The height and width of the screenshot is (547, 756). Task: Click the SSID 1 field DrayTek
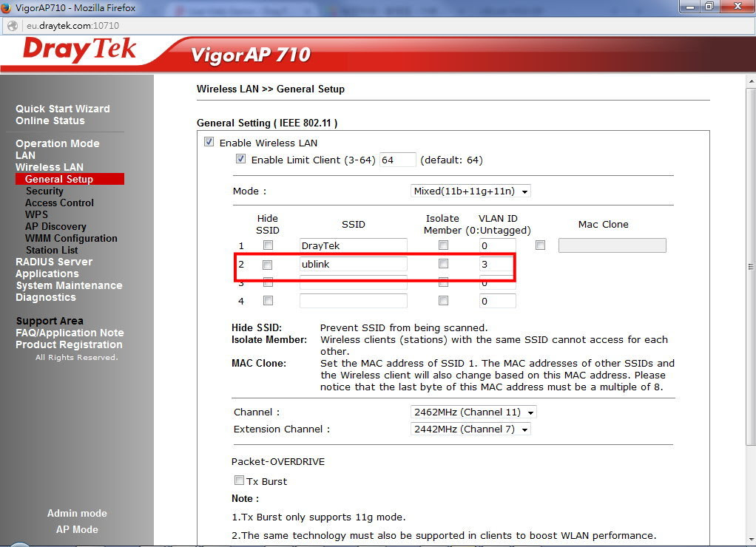[x=353, y=245]
